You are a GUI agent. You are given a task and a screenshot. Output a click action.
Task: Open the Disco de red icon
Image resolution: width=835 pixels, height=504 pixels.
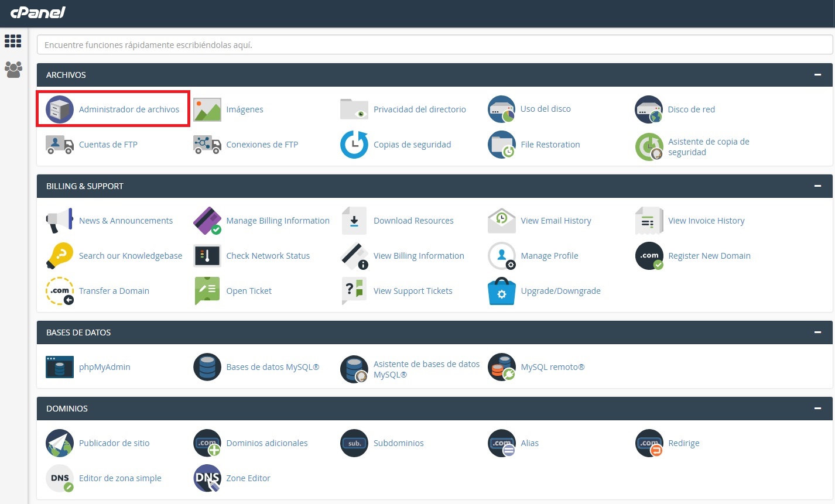coord(649,109)
